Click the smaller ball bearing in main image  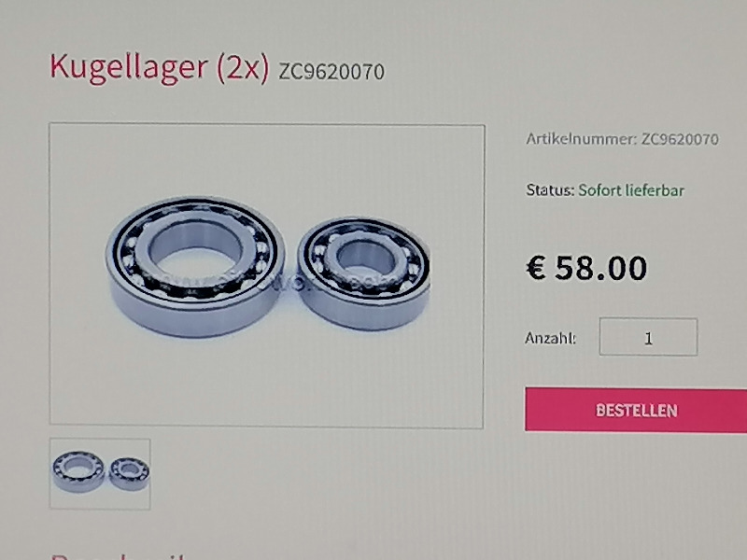coord(364,273)
